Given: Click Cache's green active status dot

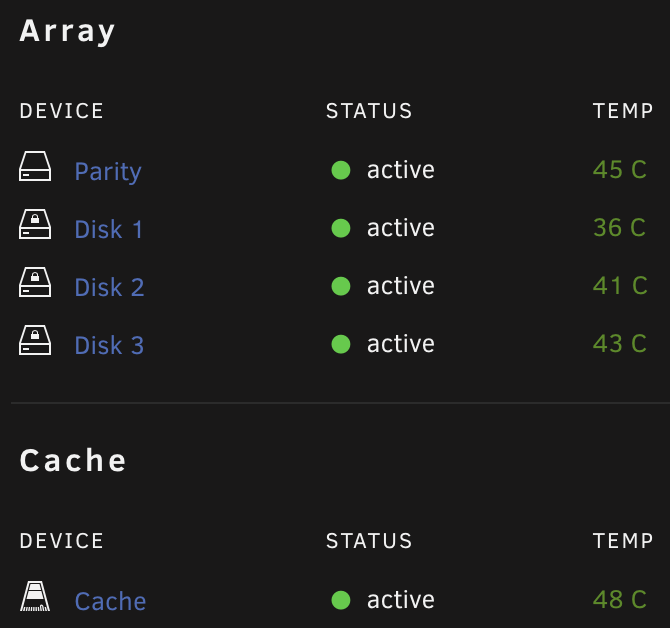Looking at the screenshot, I should click(341, 600).
